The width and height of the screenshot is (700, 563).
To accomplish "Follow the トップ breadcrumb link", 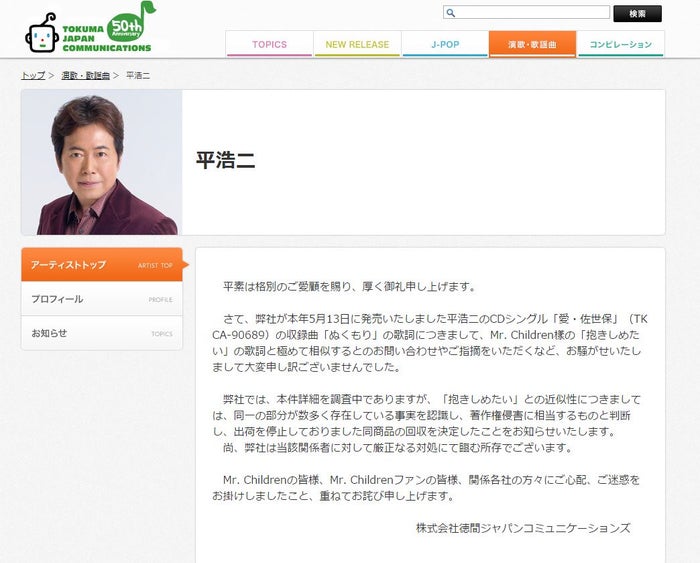I will [x=33, y=75].
